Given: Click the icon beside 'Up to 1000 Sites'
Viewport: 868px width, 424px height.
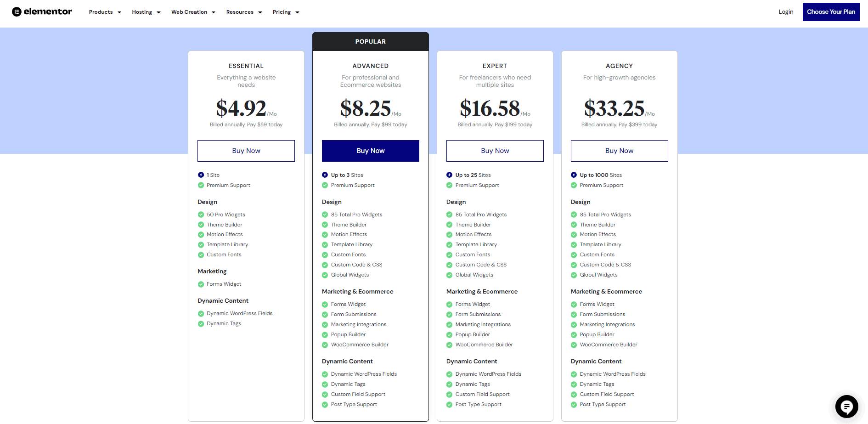Looking at the screenshot, I should 574,175.
